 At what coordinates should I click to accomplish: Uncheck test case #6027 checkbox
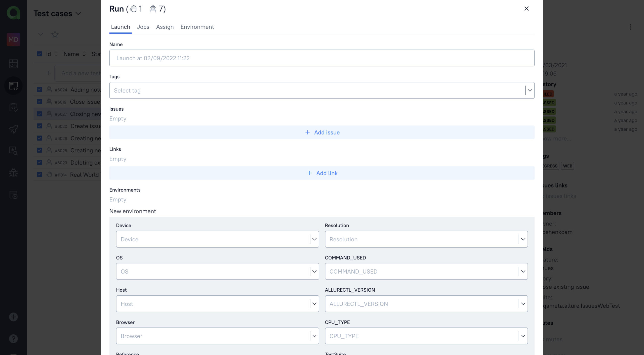(39, 114)
